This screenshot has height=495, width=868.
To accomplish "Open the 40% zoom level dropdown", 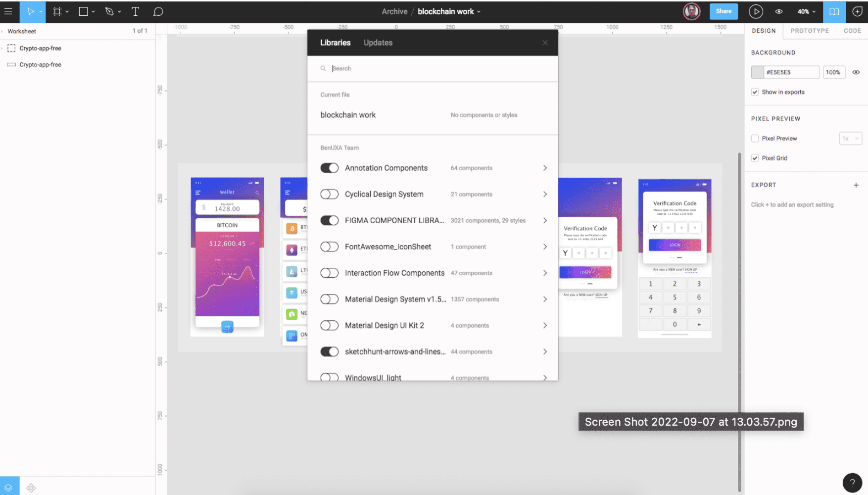I will click(x=806, y=11).
